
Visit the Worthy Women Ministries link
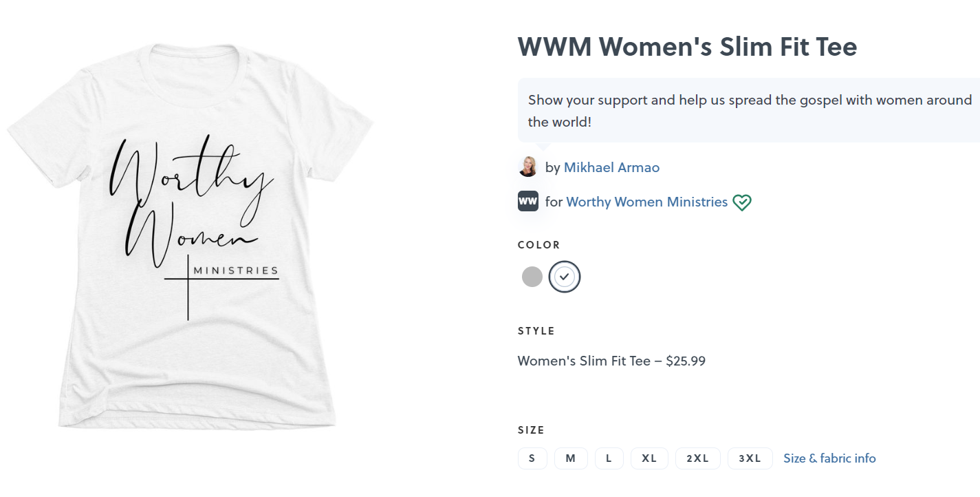point(646,202)
